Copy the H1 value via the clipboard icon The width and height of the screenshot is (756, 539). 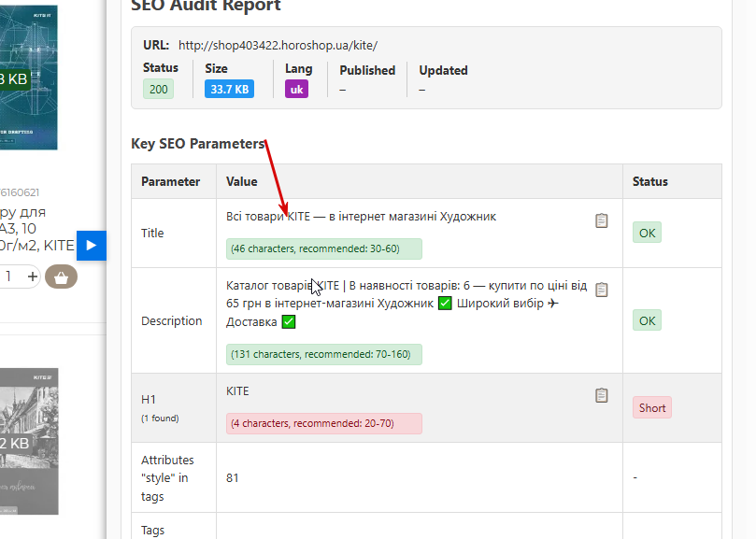(601, 395)
